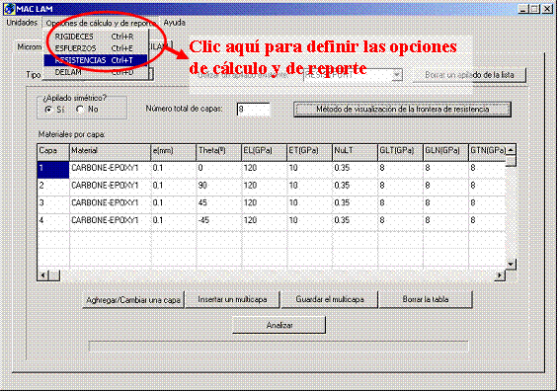Click Theta cell with value -45
The image size is (559, 392).
218,222
